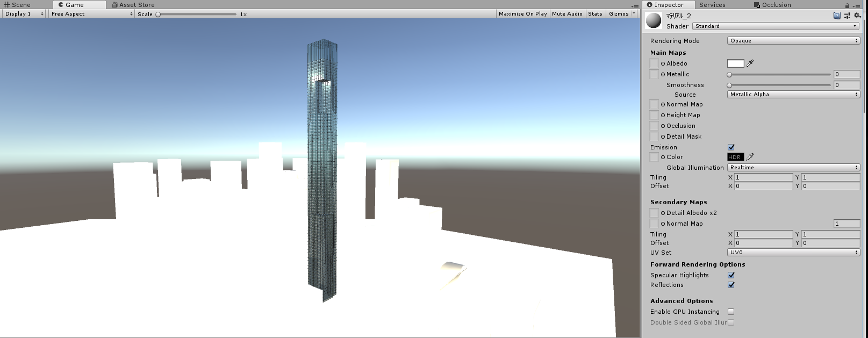The height and width of the screenshot is (338, 868).
Task: Open the Asset Store tab
Action: (133, 5)
